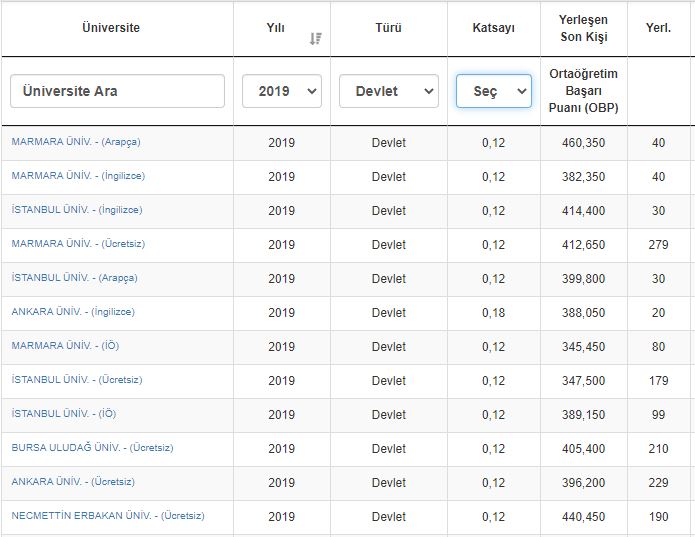Select the 347,500 score cell
Screen dimensions: 695x537
coord(583,381)
